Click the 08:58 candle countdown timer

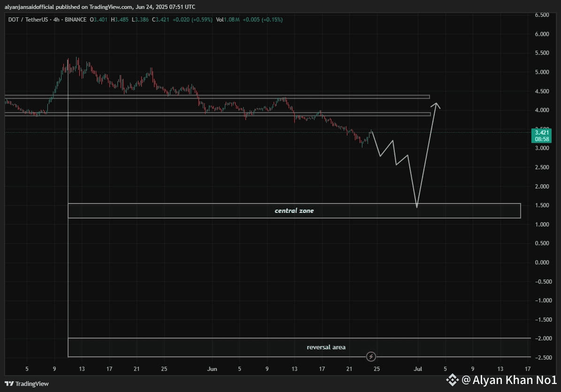(542, 139)
